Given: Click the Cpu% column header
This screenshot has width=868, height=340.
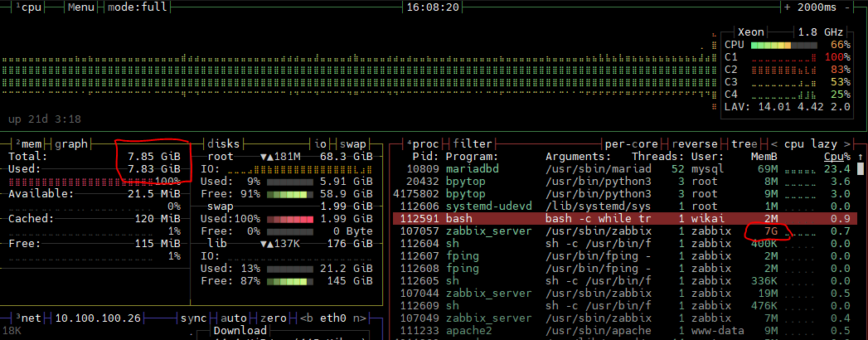Looking at the screenshot, I should point(837,157).
